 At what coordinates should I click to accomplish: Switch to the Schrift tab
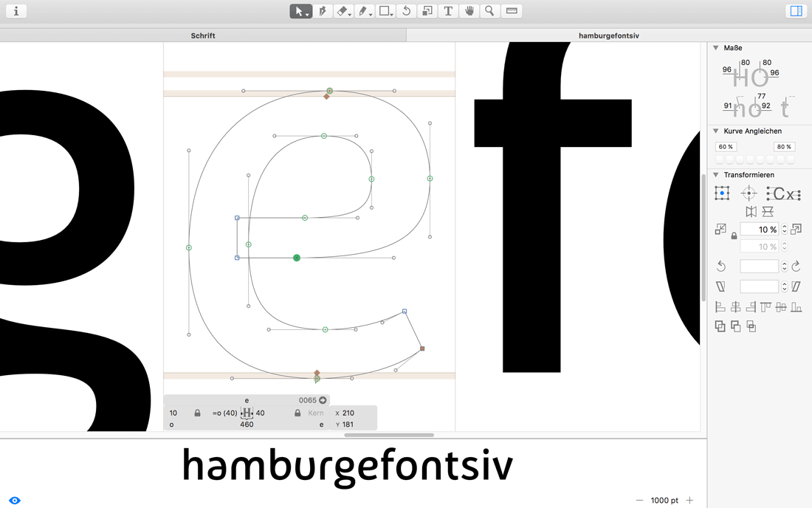pos(203,35)
